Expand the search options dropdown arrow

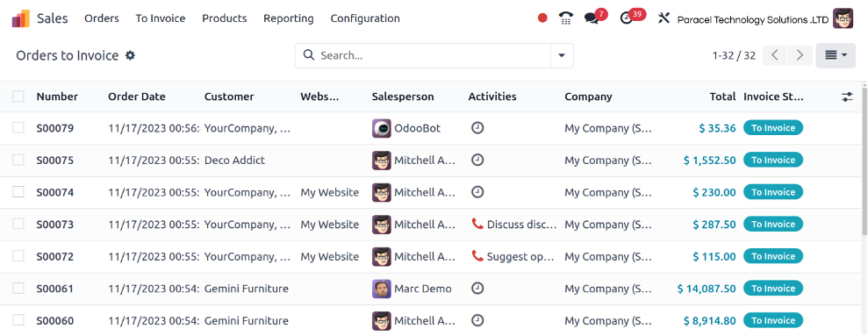point(562,55)
